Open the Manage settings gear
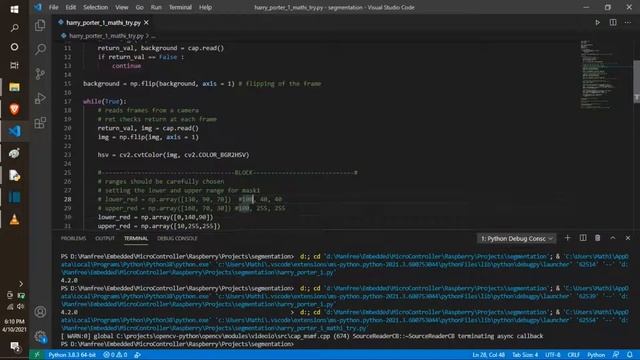 click(x=40, y=336)
